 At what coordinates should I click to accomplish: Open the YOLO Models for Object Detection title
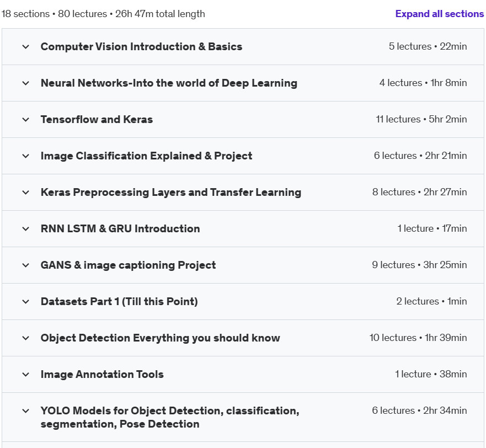click(x=170, y=417)
